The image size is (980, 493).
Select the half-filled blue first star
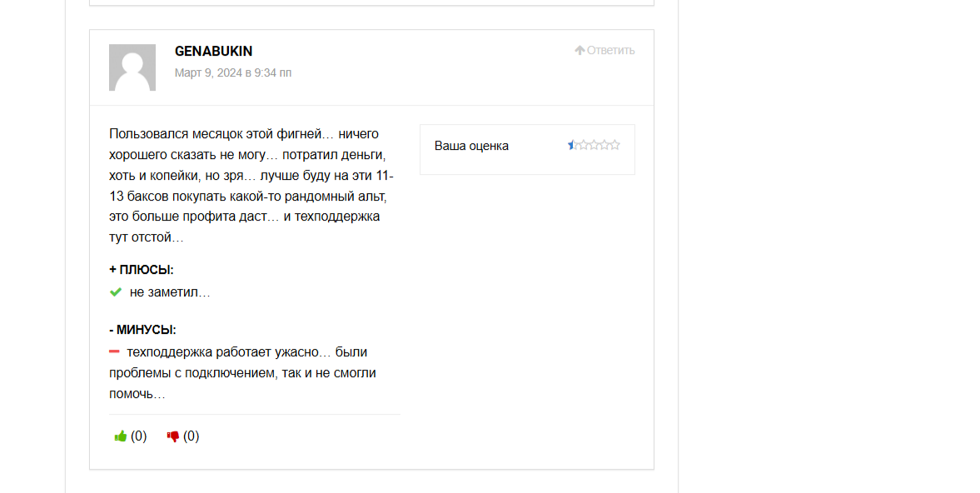573,145
